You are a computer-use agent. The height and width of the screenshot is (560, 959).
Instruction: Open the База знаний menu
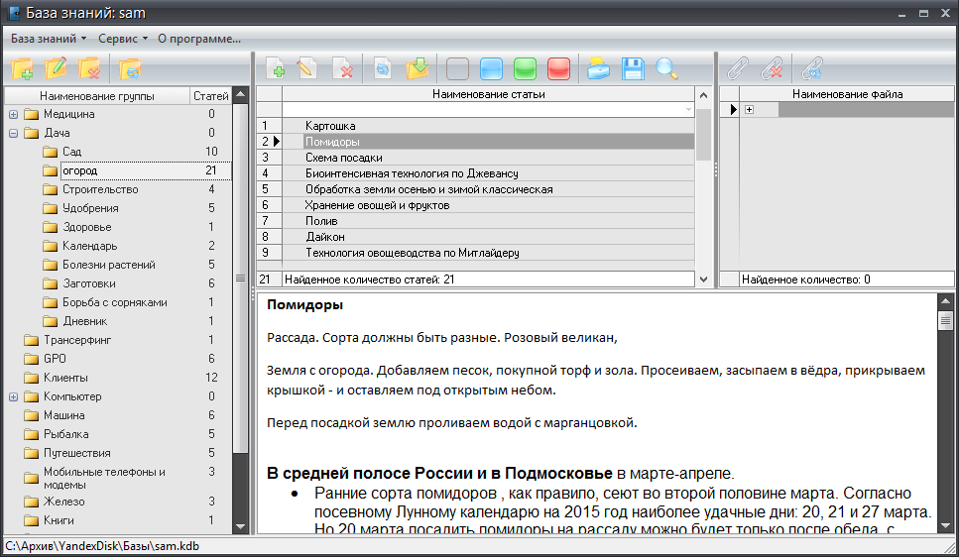48,39
